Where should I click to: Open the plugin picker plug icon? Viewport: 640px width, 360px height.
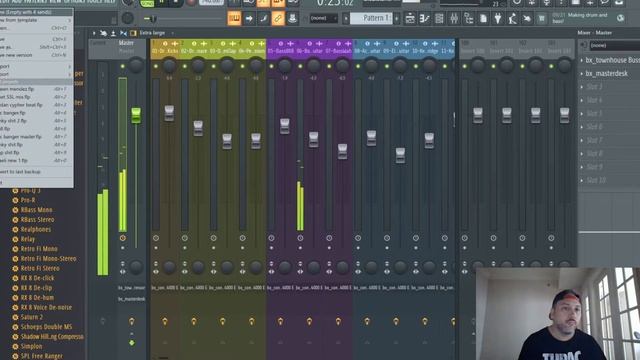pos(498,18)
